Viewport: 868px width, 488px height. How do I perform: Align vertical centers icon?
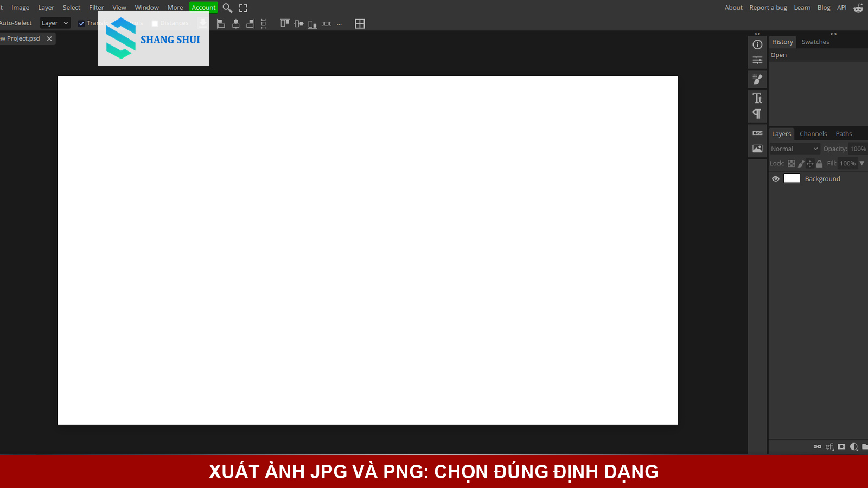coord(298,24)
